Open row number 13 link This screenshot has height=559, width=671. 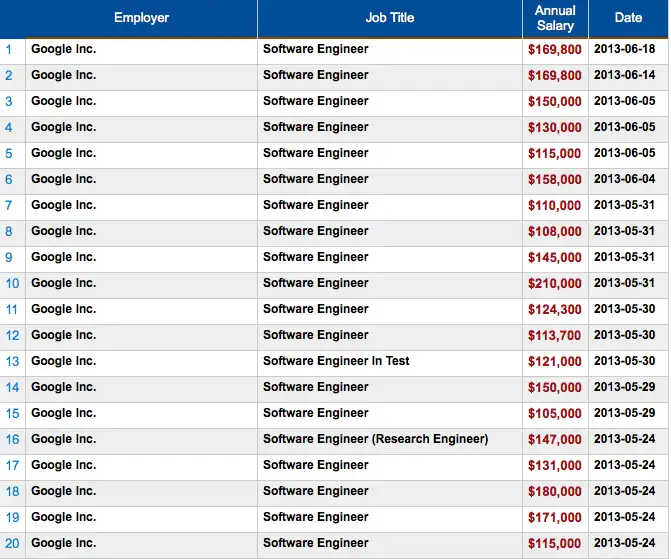(x=12, y=362)
